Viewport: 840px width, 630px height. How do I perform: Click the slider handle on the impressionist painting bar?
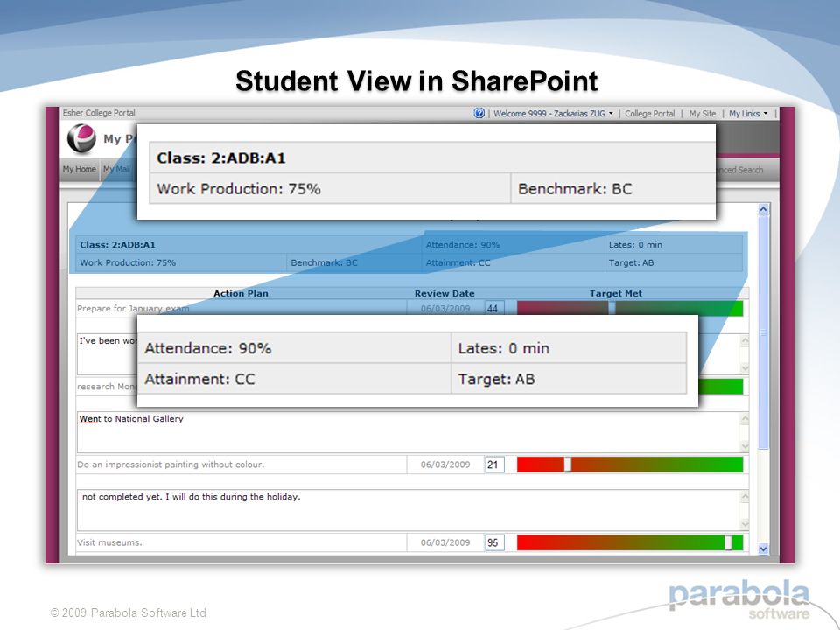(x=568, y=465)
